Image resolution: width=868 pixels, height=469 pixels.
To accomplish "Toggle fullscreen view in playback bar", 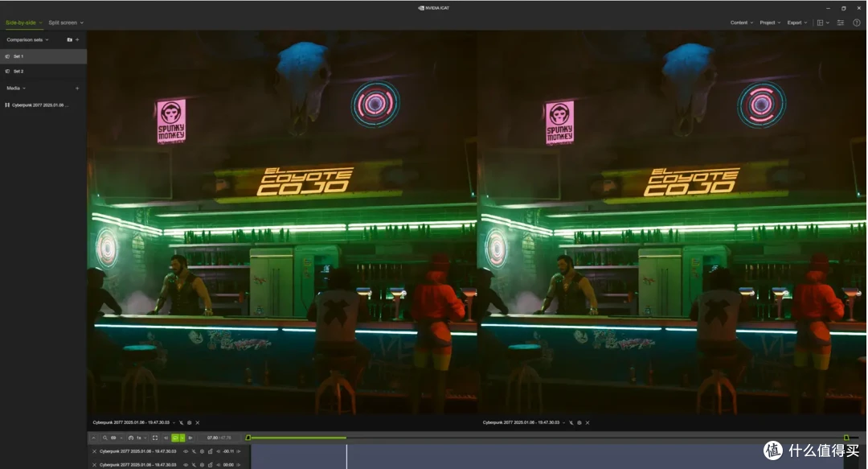I will [155, 438].
